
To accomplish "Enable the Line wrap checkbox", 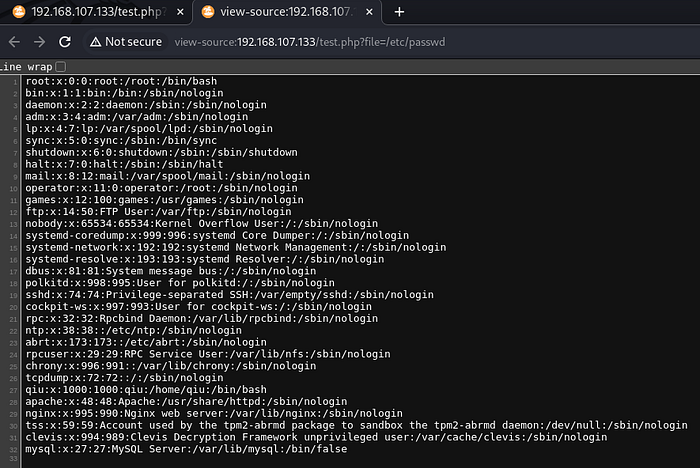I will 61,66.
